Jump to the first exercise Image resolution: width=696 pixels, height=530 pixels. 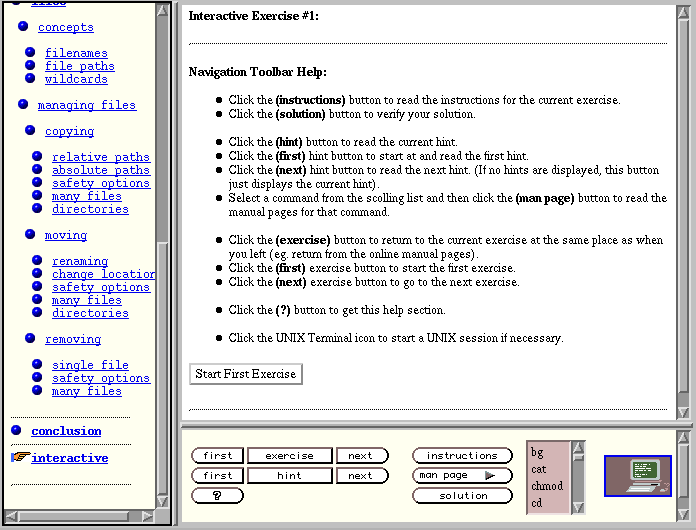217,456
